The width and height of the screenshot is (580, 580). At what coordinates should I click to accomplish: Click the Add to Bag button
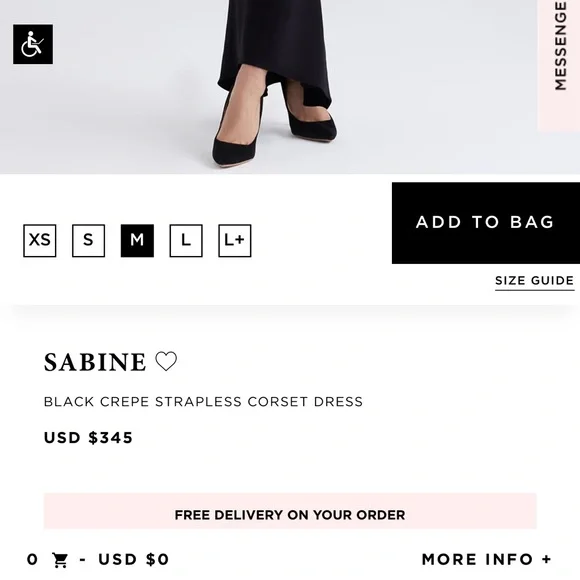tap(486, 223)
